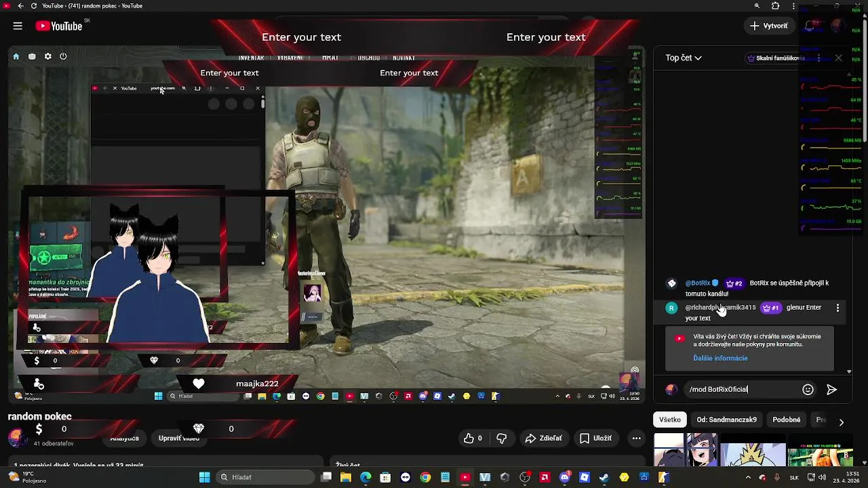Like the video with thumbs up
Viewport: 868px width, 488px height.
click(473, 439)
